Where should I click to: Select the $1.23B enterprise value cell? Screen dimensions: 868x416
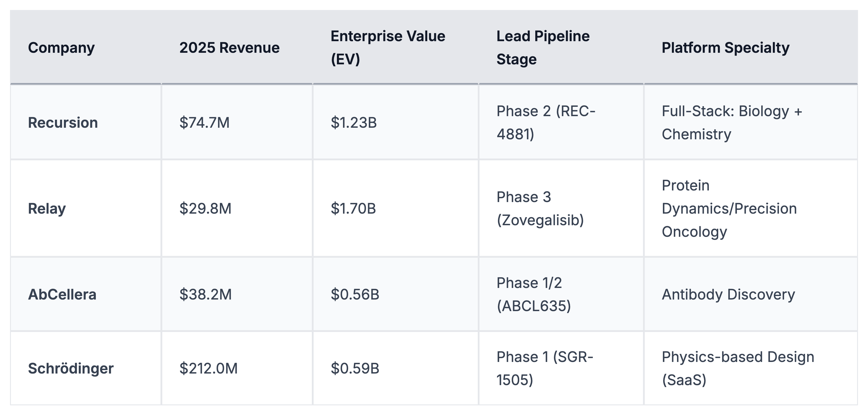pyautogui.click(x=353, y=122)
